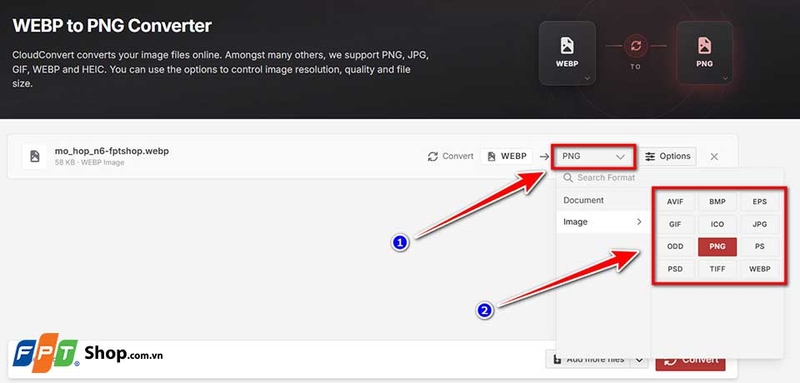Click the WEBP to PNG Converter heading
The height and width of the screenshot is (383, 800).
112,25
